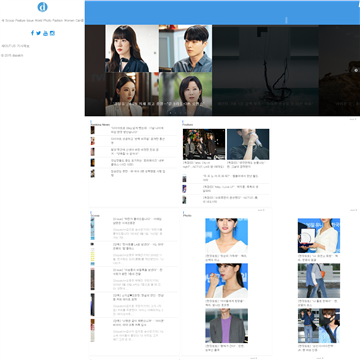The height and width of the screenshot is (360, 360).
Task: Open the fourth Scoop article headline
Action: pos(138,297)
